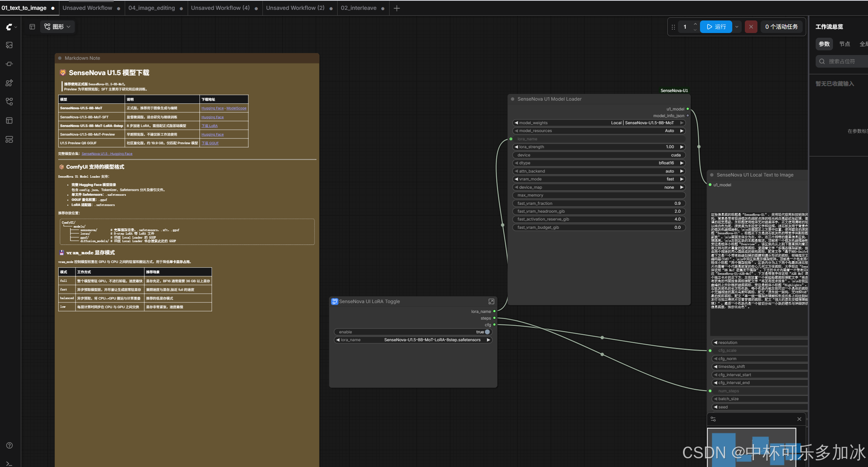Open the 下载 GGUF link
Screen dimensions: 868x467
coord(210,143)
